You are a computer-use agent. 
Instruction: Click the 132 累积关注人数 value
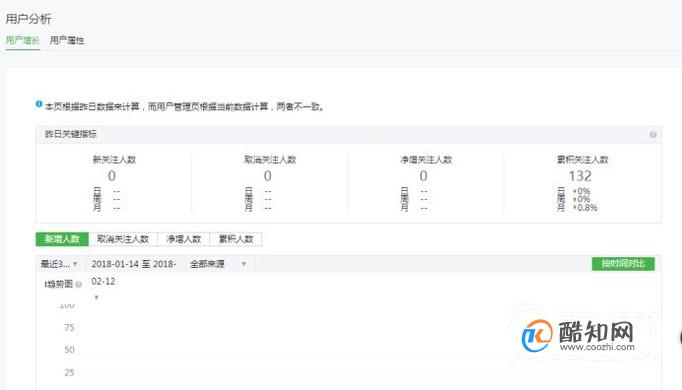point(580,176)
